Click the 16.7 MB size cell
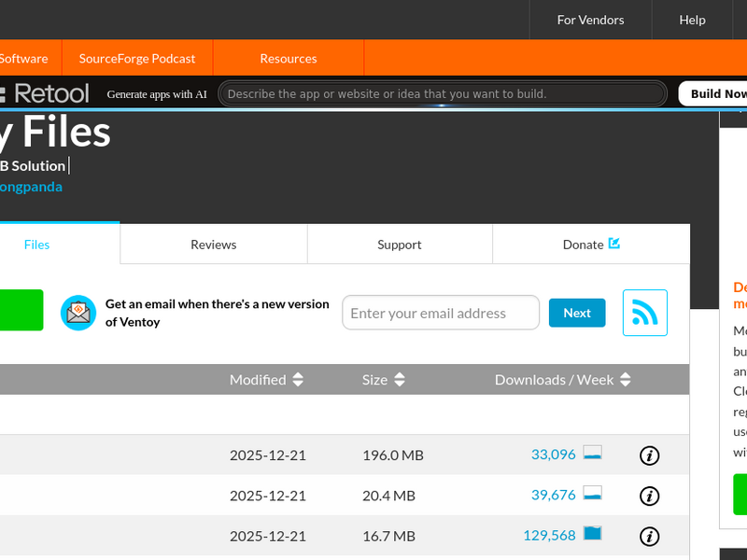This screenshot has height=560, width=747. coord(388,536)
